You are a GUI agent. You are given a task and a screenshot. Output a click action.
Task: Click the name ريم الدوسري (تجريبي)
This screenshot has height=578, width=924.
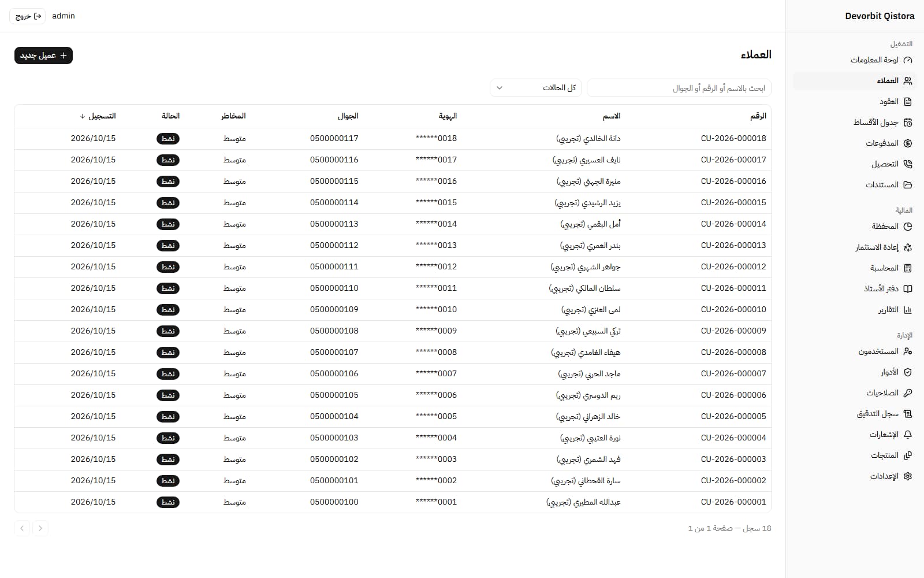(588, 395)
